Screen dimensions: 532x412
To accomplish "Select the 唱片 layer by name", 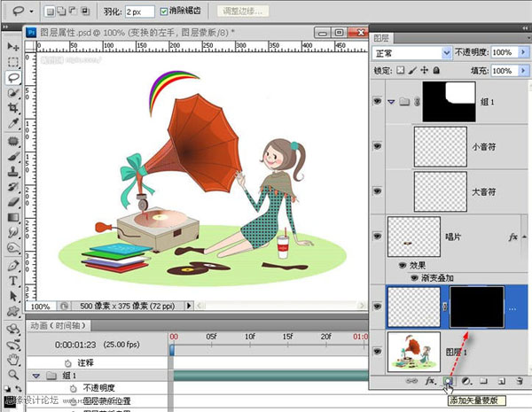I will (x=453, y=238).
